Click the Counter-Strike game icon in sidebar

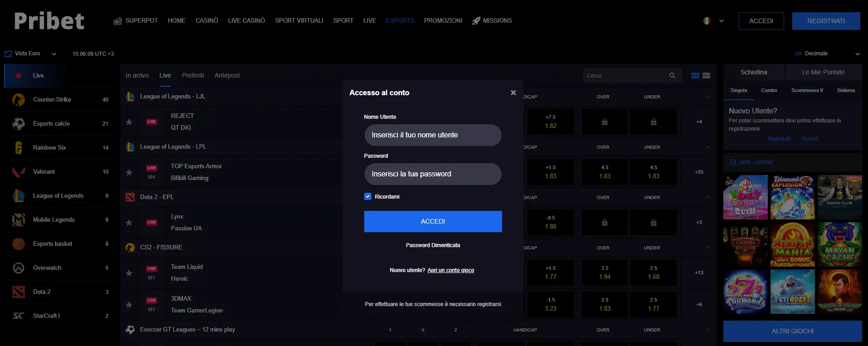pos(19,100)
